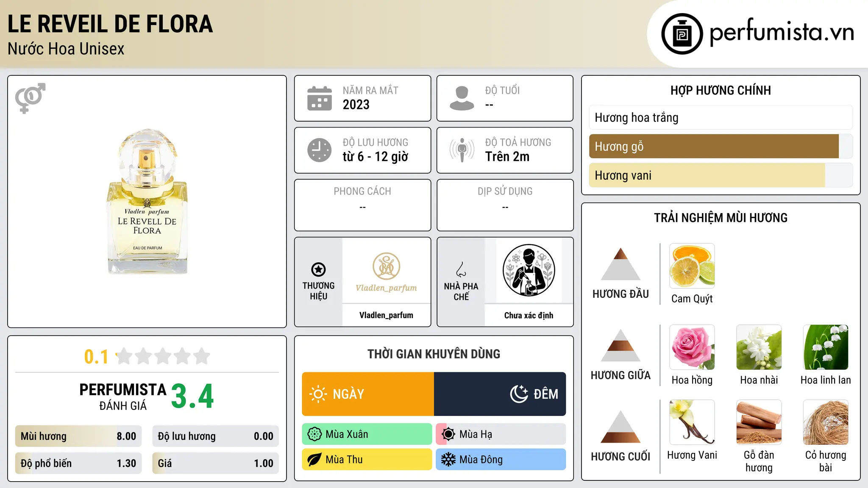Choose the Mùa Hạ season bar
This screenshot has height=488, width=868.
click(501, 434)
